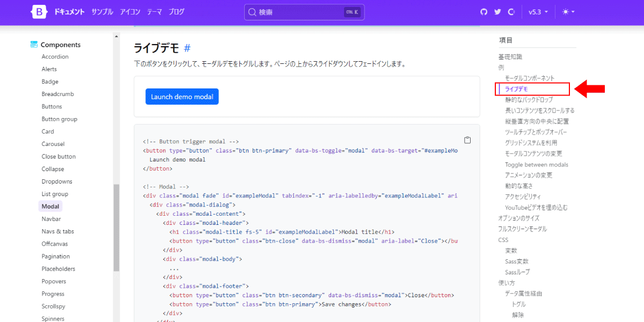Go to the ブログ nav item
The image size is (644, 322).
[176, 12]
